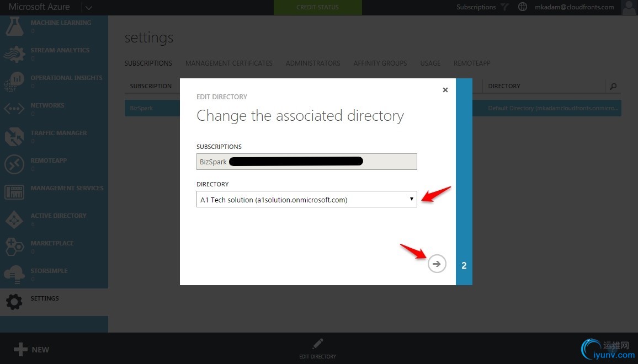The height and width of the screenshot is (364, 638).
Task: Open Operational Insights chart icon
Action: pyautogui.click(x=14, y=82)
